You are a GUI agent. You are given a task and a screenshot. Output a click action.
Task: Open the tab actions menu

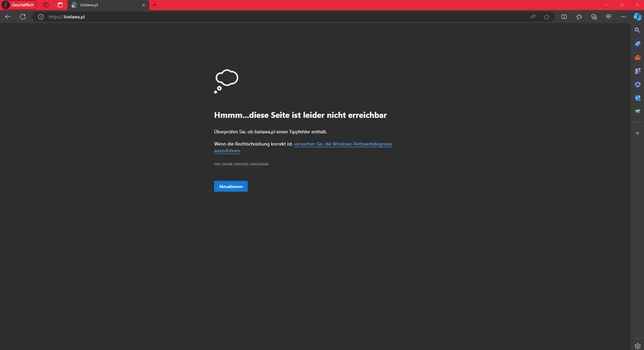[x=60, y=5]
